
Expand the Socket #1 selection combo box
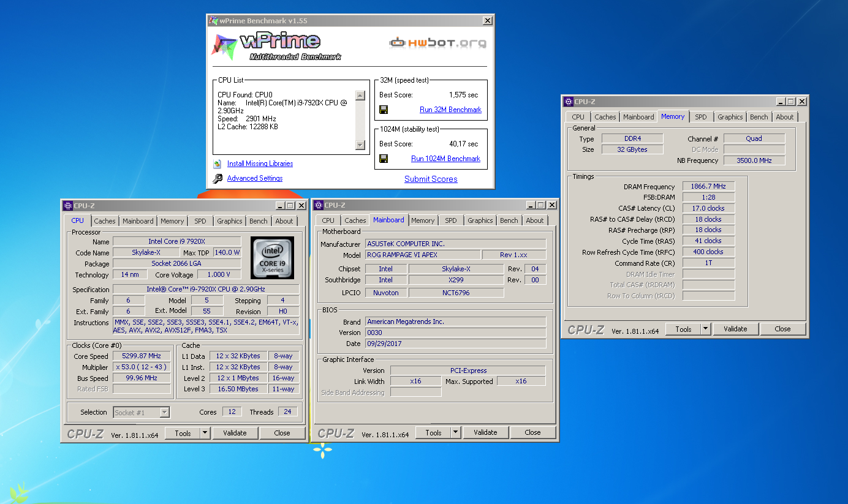pyautogui.click(x=164, y=412)
